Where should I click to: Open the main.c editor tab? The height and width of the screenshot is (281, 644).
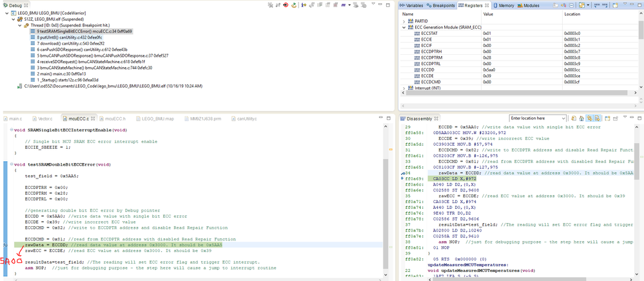(x=13, y=119)
